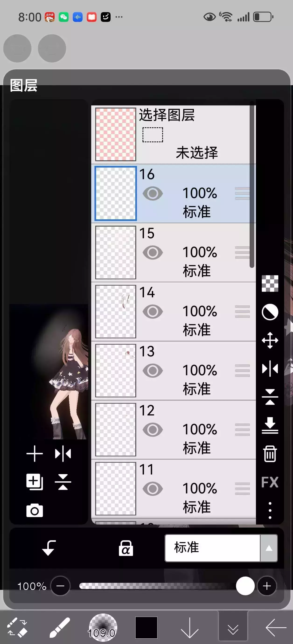Select the move/transform layer arrows icon
293x644 pixels.
(270, 340)
